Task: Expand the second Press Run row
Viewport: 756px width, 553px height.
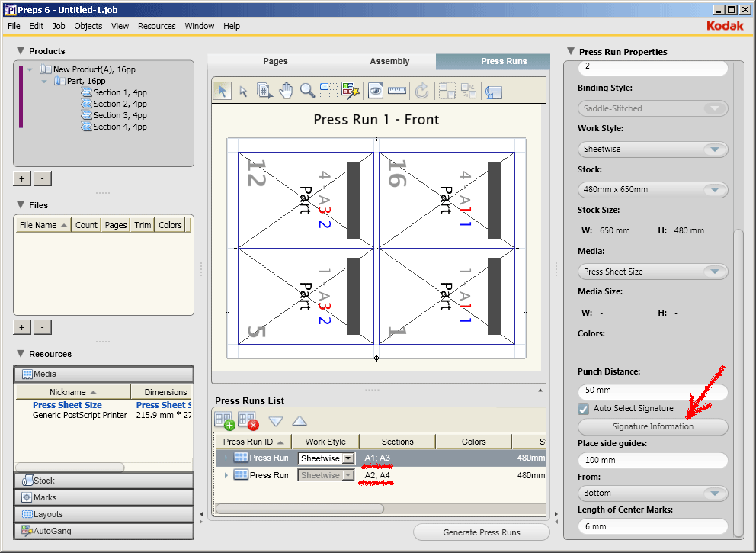Action: click(x=226, y=475)
